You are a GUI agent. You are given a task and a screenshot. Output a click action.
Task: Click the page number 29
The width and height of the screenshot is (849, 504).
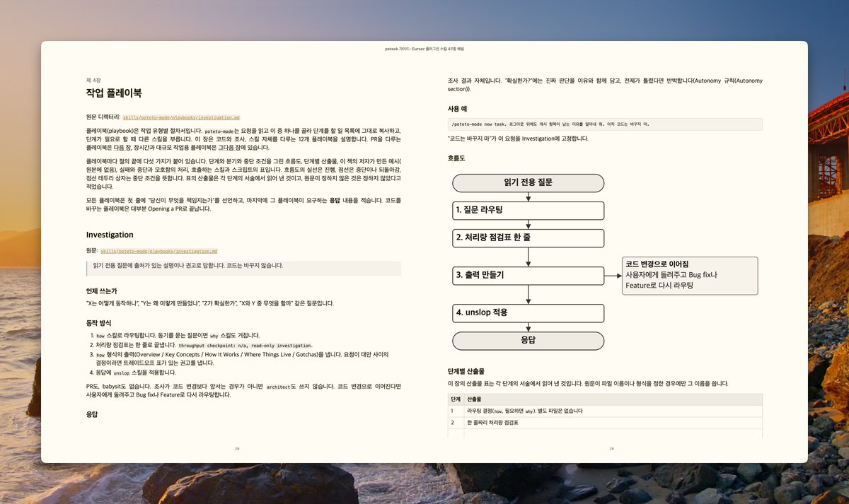point(611,448)
